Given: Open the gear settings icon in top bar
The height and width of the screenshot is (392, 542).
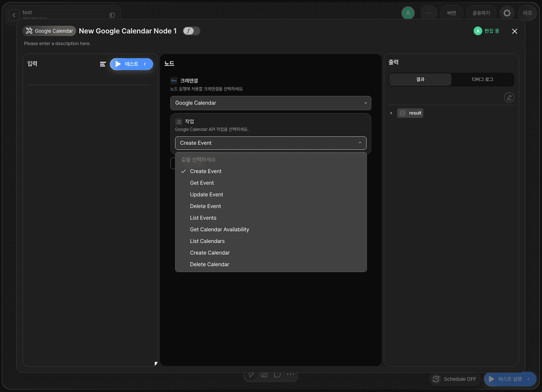Looking at the screenshot, I should pos(507,13).
